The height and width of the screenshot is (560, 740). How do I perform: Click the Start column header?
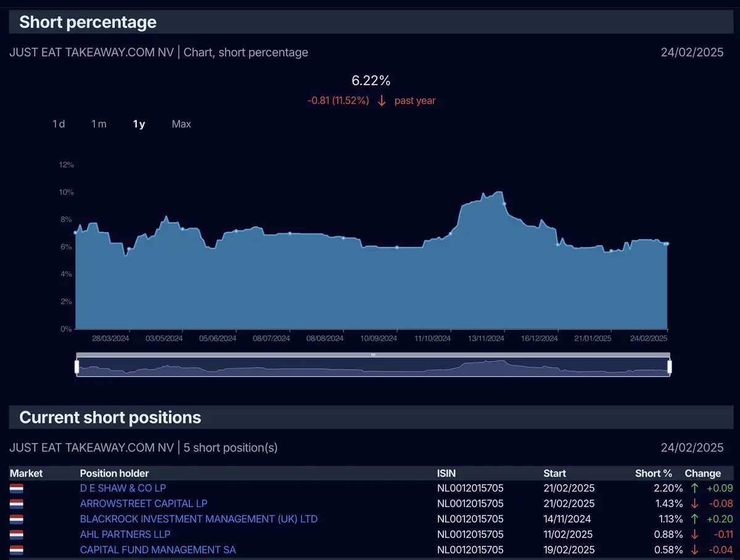pyautogui.click(x=555, y=473)
